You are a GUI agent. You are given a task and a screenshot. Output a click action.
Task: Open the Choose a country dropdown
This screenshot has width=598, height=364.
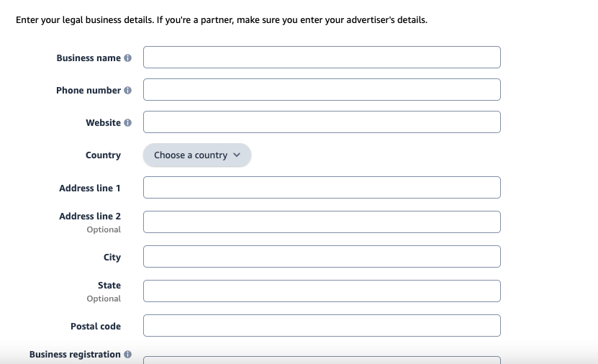pos(197,155)
